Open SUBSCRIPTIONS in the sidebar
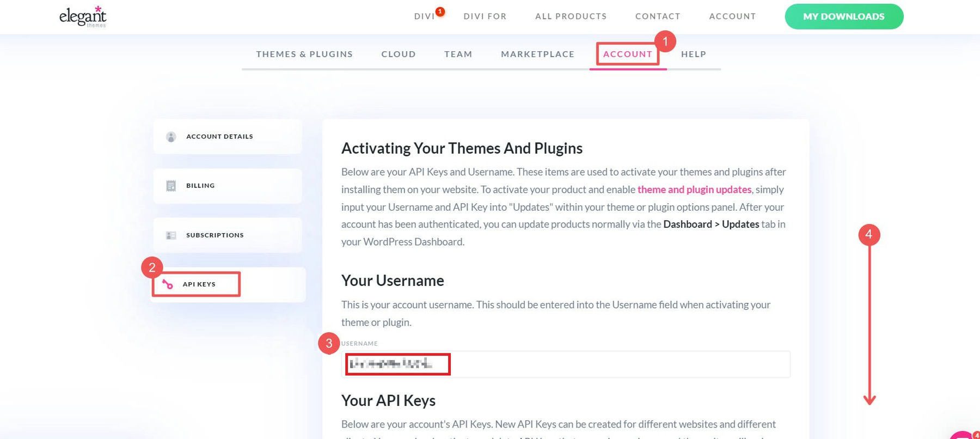 pyautogui.click(x=228, y=235)
